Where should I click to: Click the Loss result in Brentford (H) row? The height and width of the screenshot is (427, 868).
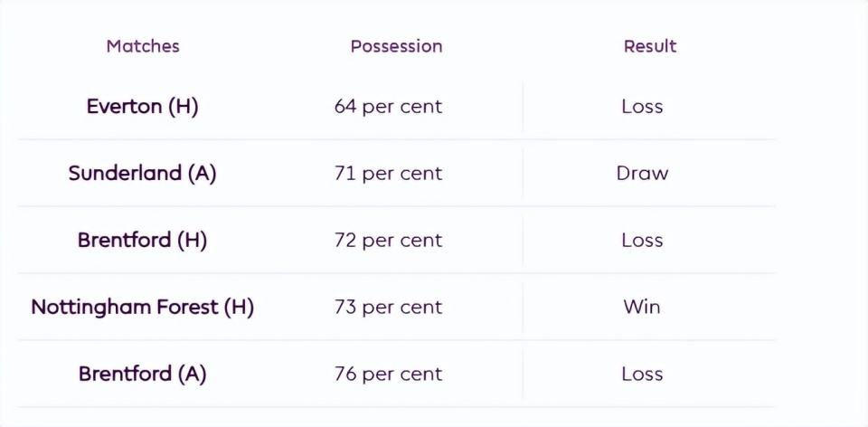[x=642, y=241]
